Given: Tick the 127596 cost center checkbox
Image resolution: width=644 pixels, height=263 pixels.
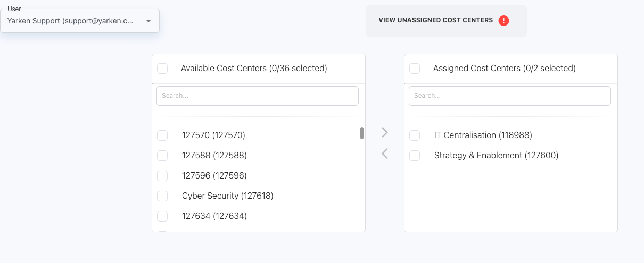Looking at the screenshot, I should 162,176.
